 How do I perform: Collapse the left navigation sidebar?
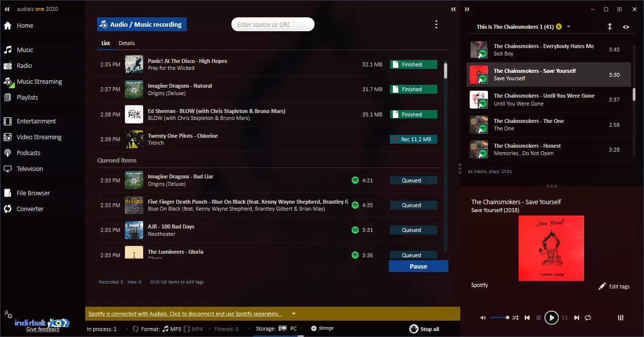7,9
